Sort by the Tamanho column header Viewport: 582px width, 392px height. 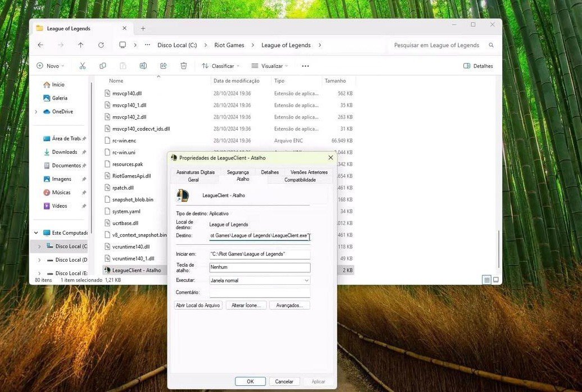335,80
